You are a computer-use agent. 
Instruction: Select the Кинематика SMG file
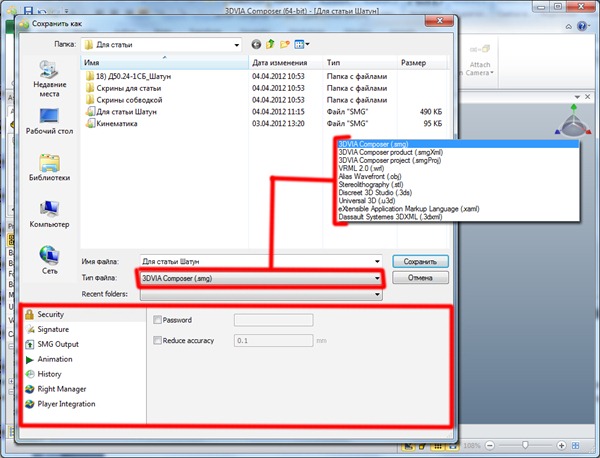[x=112, y=124]
